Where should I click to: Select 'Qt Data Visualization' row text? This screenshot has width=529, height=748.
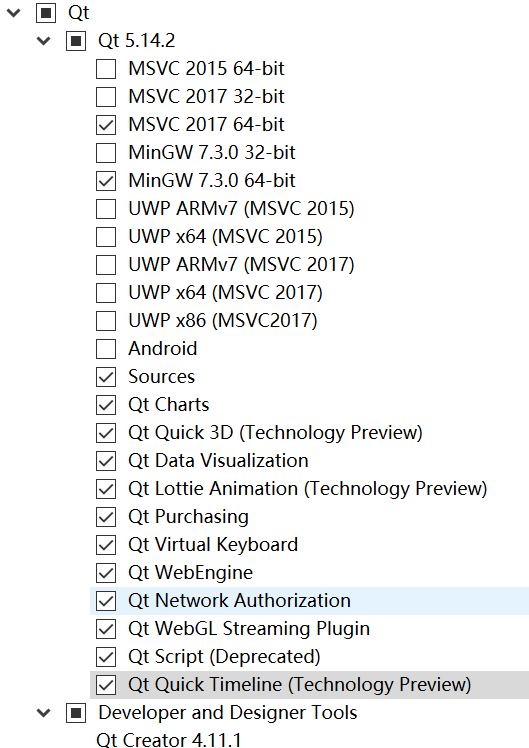218,461
